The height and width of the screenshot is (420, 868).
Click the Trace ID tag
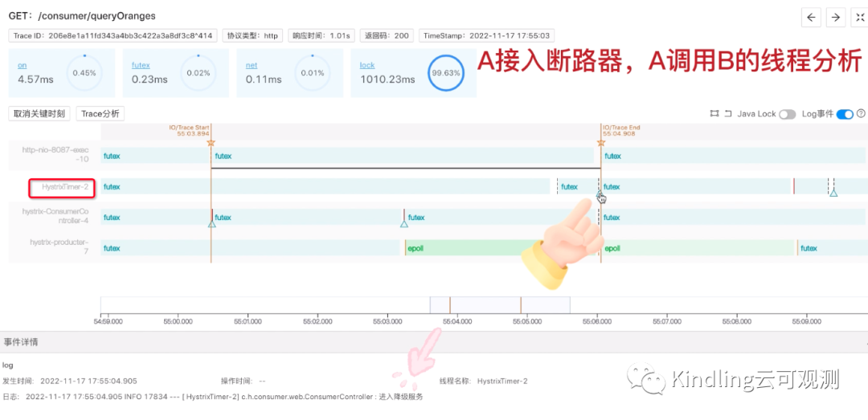[x=113, y=36]
